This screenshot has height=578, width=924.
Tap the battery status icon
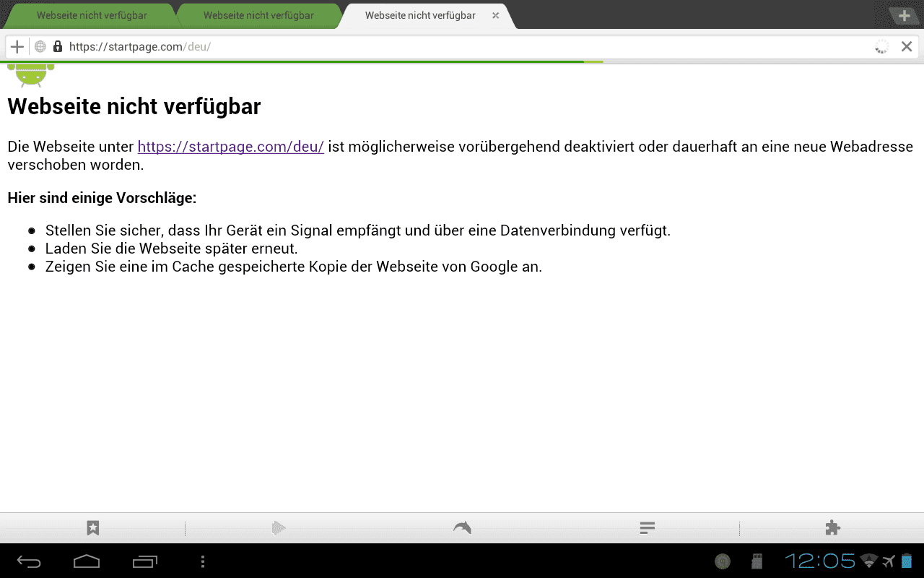coord(907,561)
